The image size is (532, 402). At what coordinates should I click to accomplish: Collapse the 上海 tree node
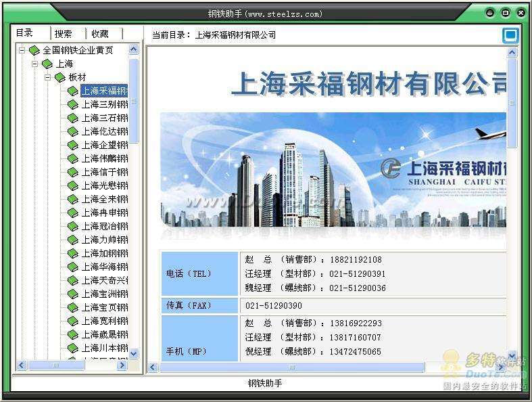coord(34,64)
